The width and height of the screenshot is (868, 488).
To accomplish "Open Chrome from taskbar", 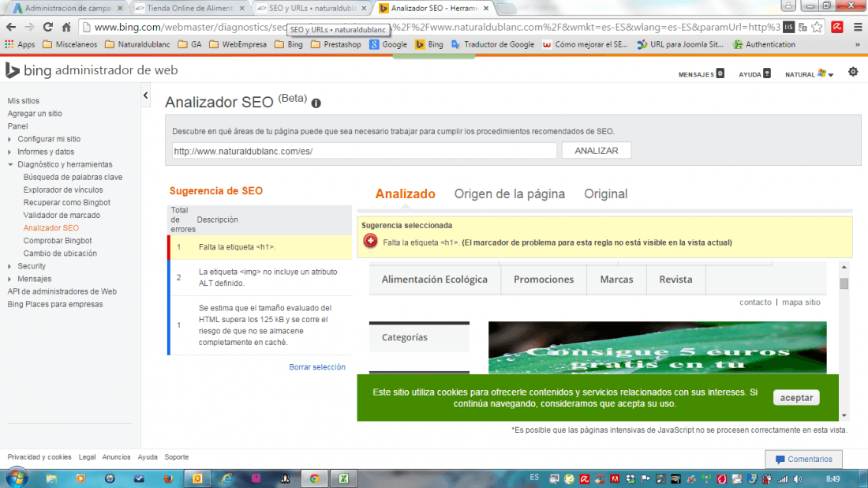I will point(314,479).
